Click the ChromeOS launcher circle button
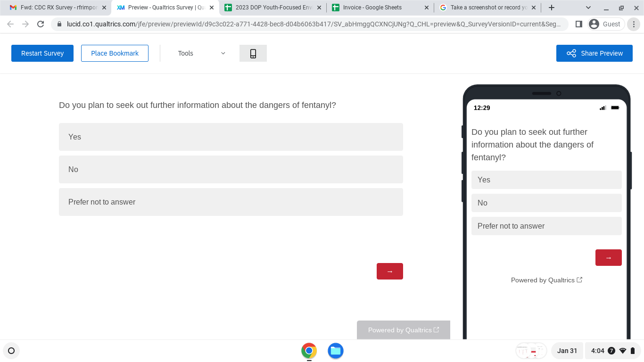Image resolution: width=644 pixels, height=362 pixels. pyautogui.click(x=11, y=351)
